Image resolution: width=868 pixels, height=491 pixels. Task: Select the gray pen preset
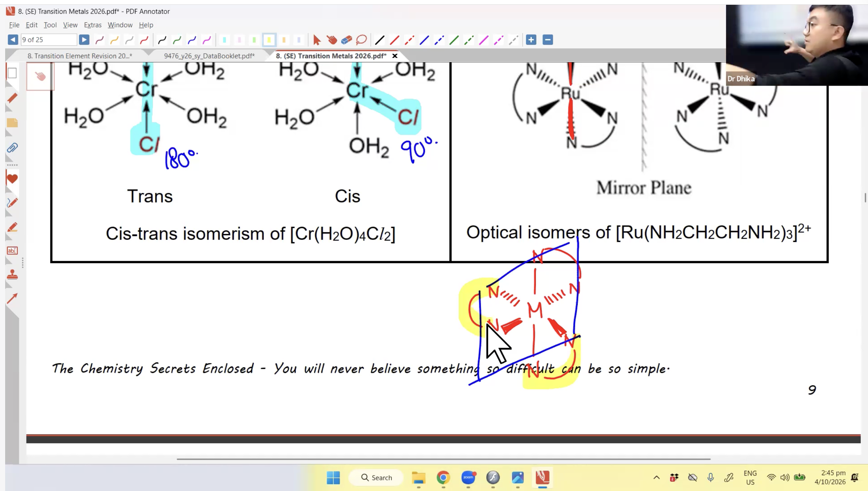pyautogui.click(x=129, y=40)
